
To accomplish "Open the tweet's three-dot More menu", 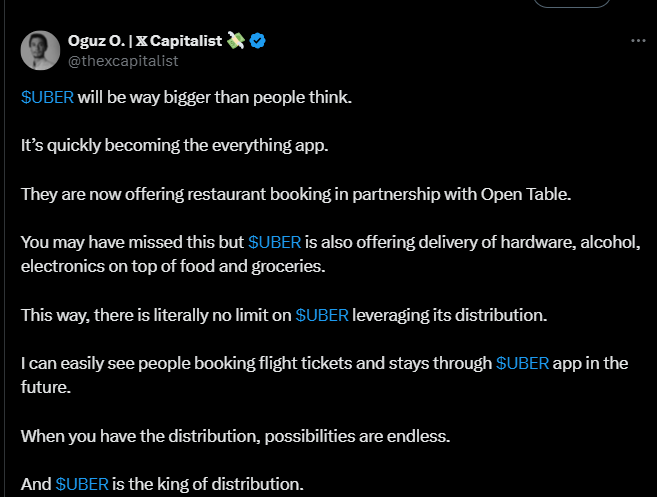I will click(637, 41).
